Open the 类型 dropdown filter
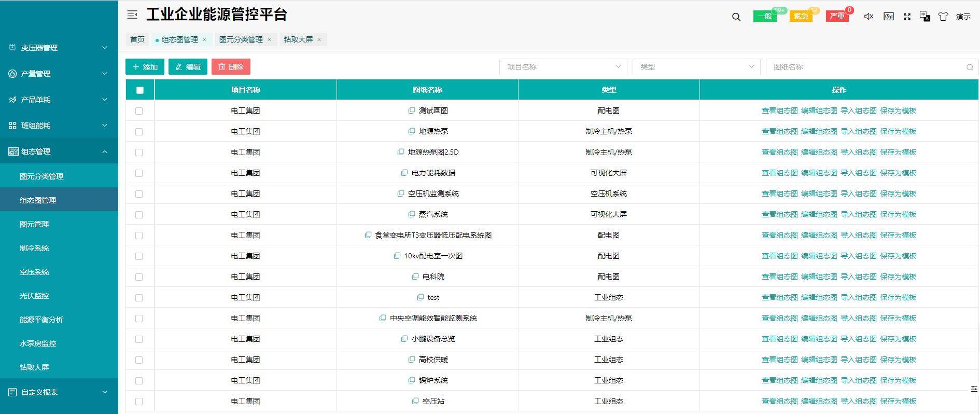The image size is (980, 414). [x=696, y=67]
